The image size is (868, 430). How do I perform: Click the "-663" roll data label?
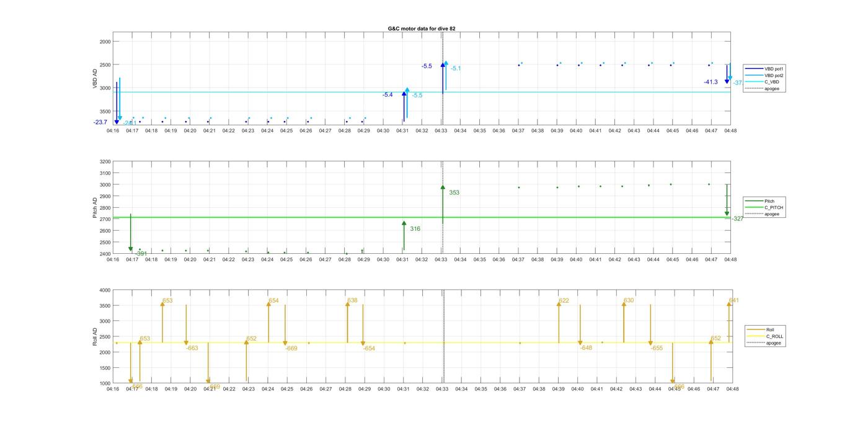click(x=192, y=349)
